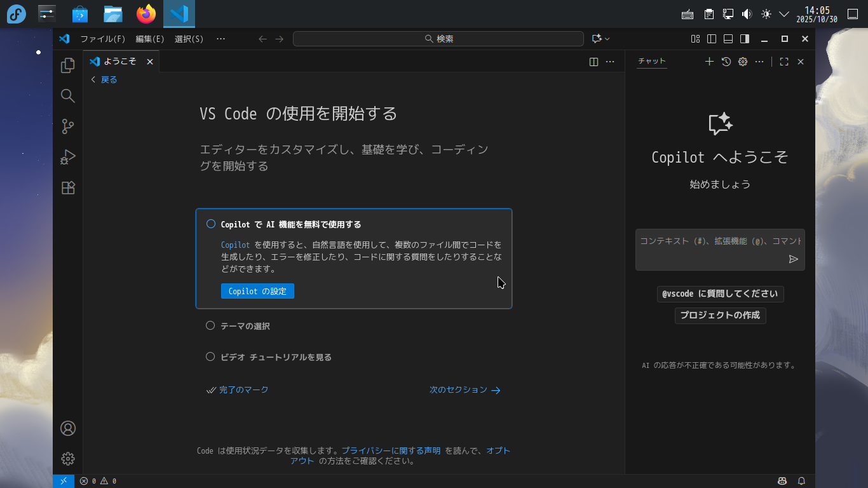Open the 編集(E) menu
Viewport: 868px width, 488px height.
tap(150, 39)
